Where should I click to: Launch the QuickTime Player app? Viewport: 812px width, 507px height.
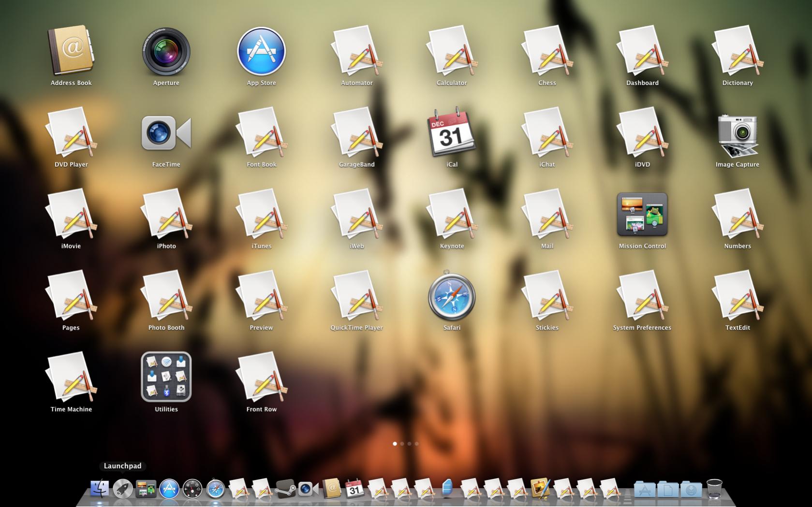click(357, 296)
